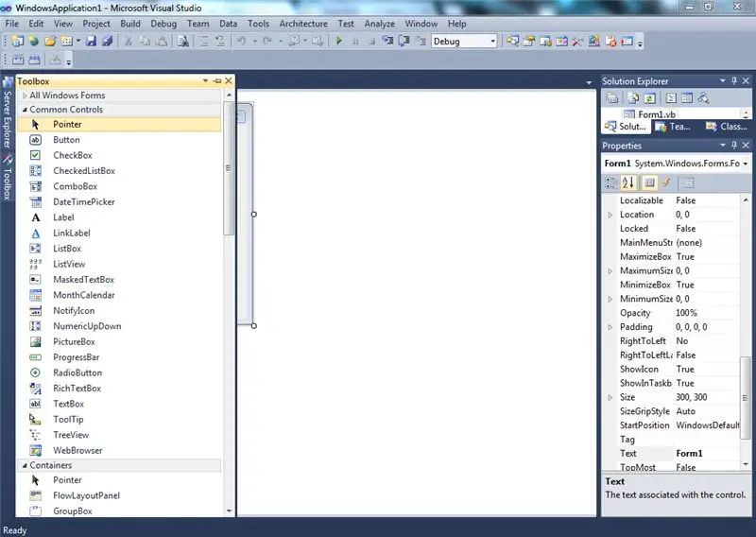Screen dimensions: 756x537
Task: Click View Code icon in Solution Explorer
Action: coord(671,98)
